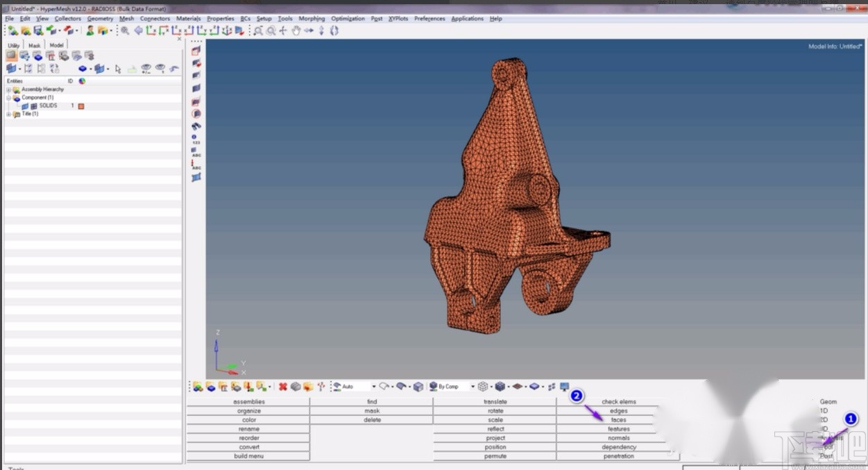Click the red X delete icon
Screen dimensions: 868x470
point(283,387)
